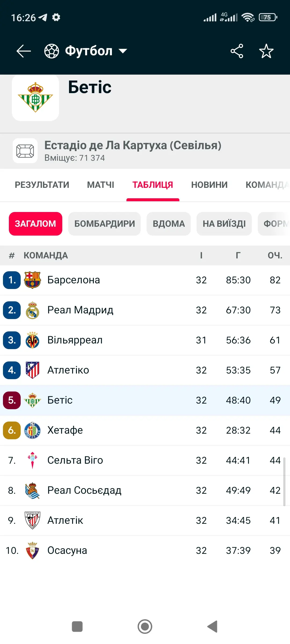Tap the Барселона crest icon
The image size is (290, 644).
tap(32, 280)
